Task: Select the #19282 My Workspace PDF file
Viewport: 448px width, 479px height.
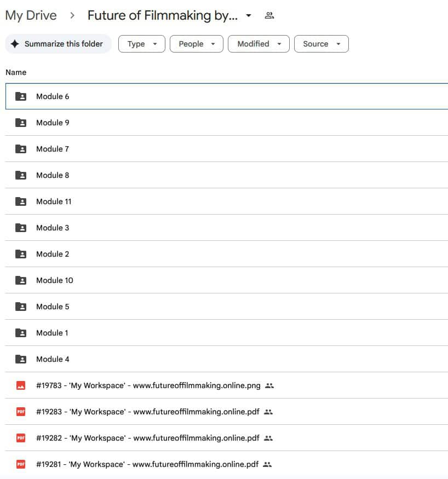Action: pyautogui.click(x=147, y=438)
